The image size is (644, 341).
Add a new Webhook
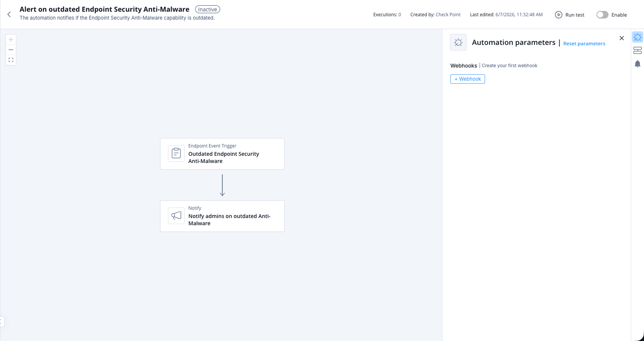[467, 79]
